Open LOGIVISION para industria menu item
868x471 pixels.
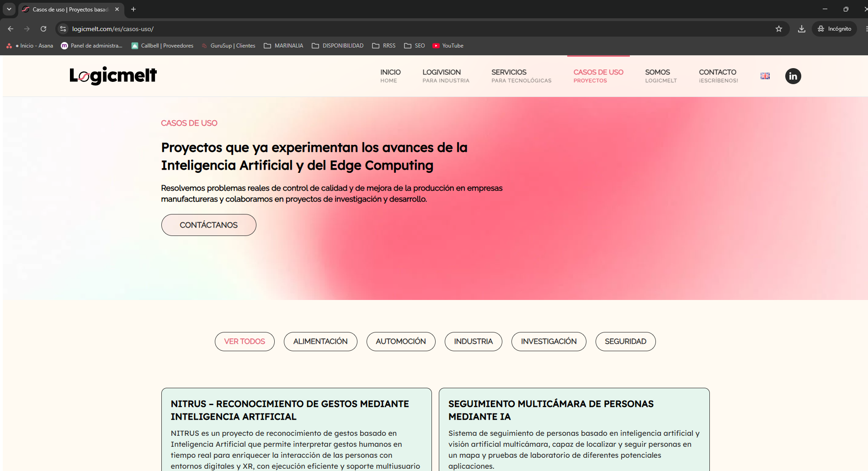coord(446,76)
